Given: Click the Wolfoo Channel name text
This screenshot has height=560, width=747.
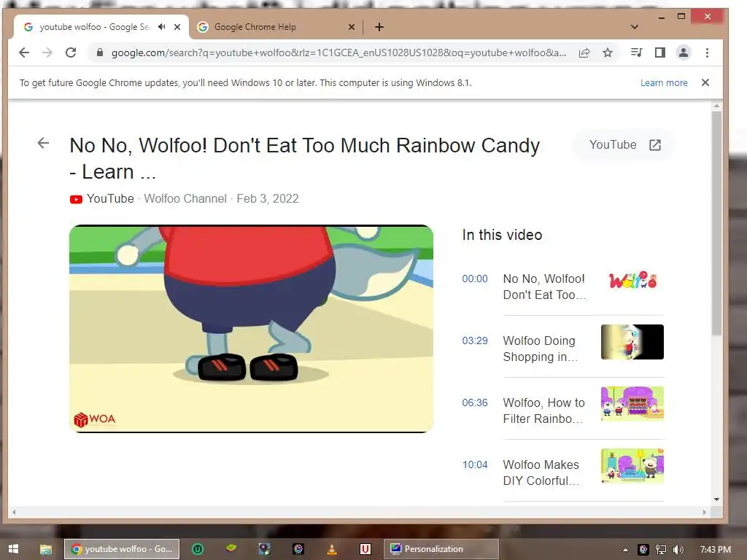Looking at the screenshot, I should [x=185, y=198].
